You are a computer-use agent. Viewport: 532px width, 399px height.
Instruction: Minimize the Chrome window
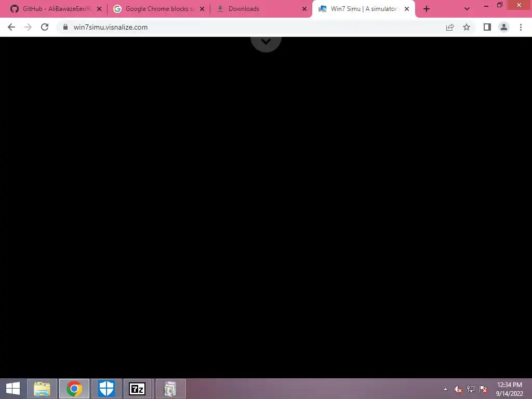point(486,5)
